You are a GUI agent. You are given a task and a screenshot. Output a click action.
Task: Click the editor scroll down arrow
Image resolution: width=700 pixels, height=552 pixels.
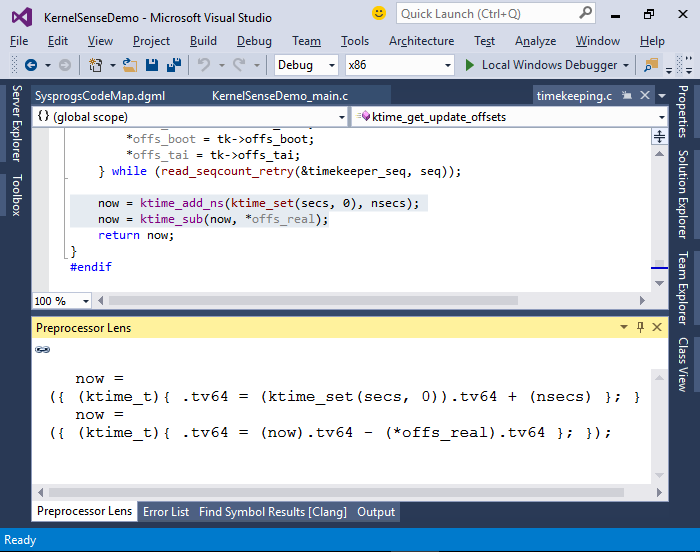pos(659,283)
